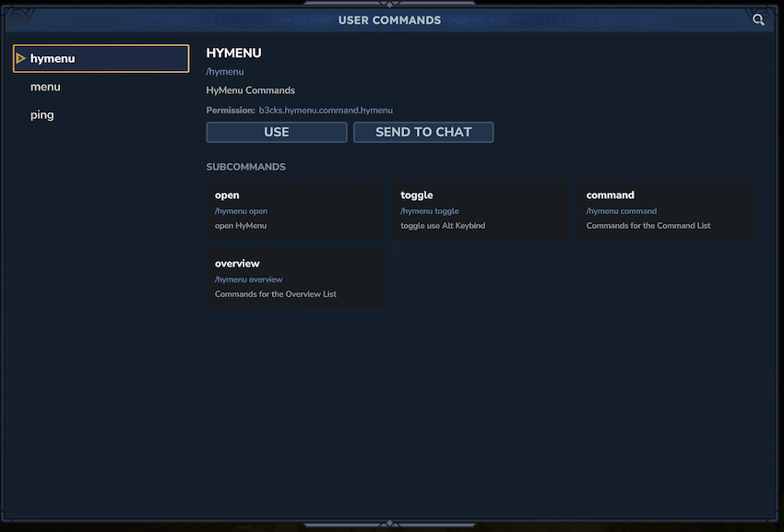Viewport: 784px width, 532px height.
Task: Click the /hymenu toggle command link
Action: point(430,211)
